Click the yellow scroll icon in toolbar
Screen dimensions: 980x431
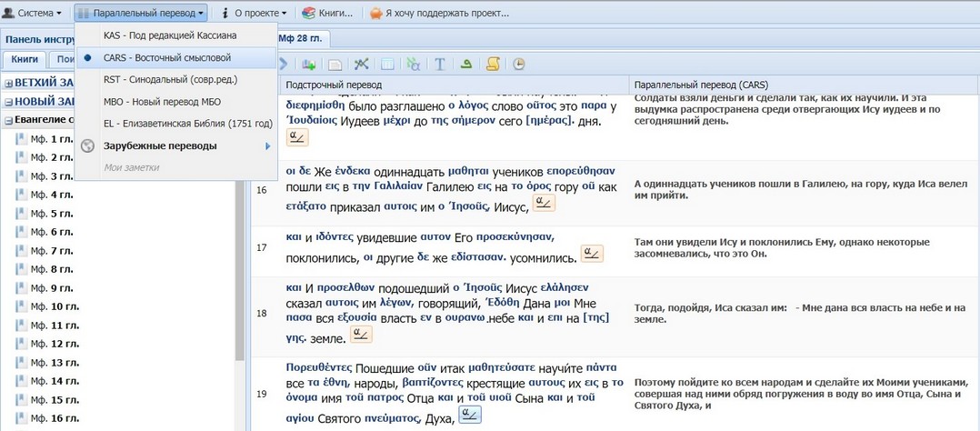[494, 64]
